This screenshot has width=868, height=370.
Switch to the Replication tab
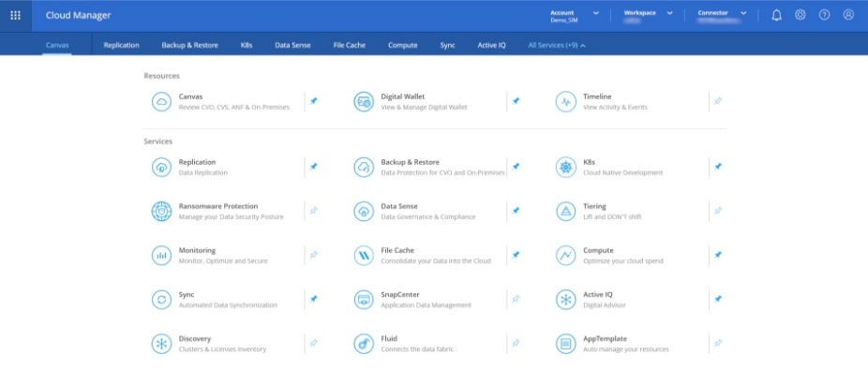coord(121,45)
